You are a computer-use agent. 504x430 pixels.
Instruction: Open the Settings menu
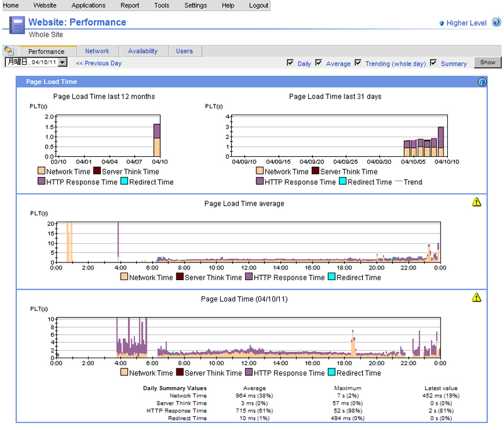tap(195, 6)
